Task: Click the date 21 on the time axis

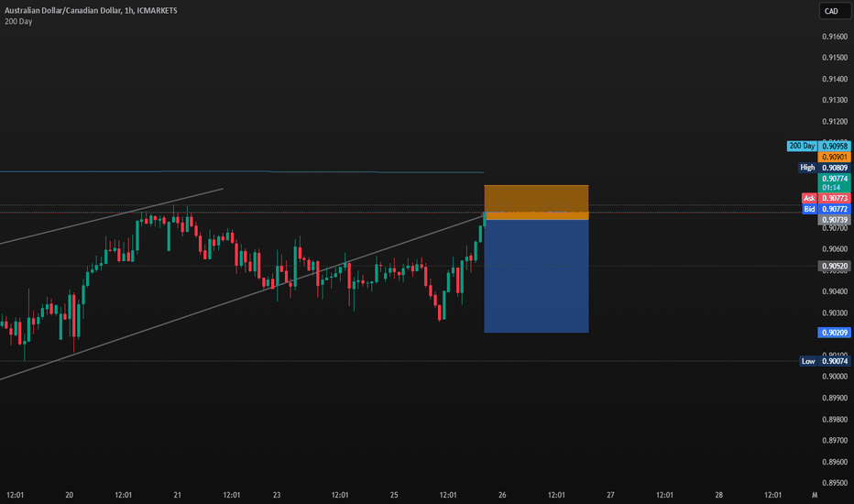Action: click(x=177, y=495)
